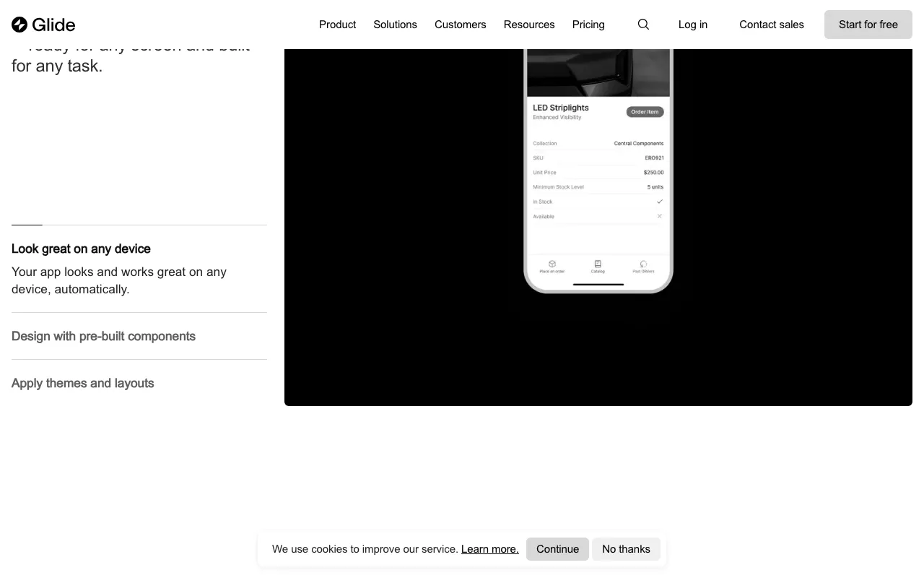Click Contact sales
This screenshot has height=578, width=924.
point(772,25)
